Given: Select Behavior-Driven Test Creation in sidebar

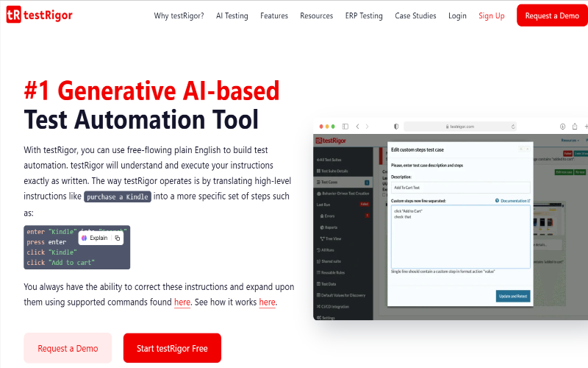Looking at the screenshot, I should pyautogui.click(x=343, y=194).
